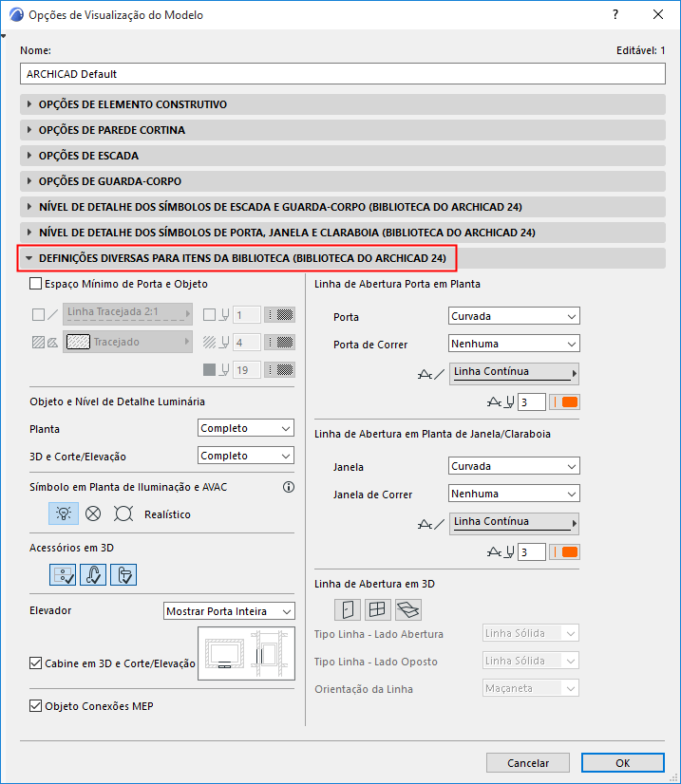
Task: Collapse Definições Diversas para Itens da Biblioteca
Action: click(x=343, y=258)
